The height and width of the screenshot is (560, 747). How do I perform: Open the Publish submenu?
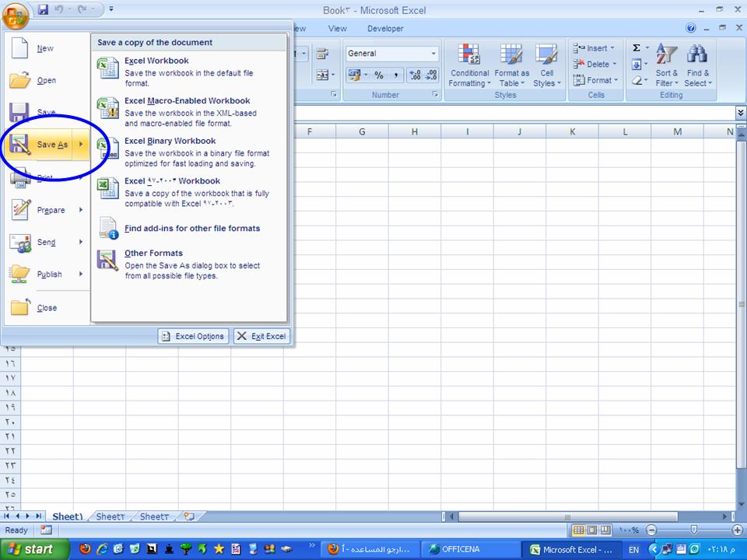pyautogui.click(x=47, y=274)
